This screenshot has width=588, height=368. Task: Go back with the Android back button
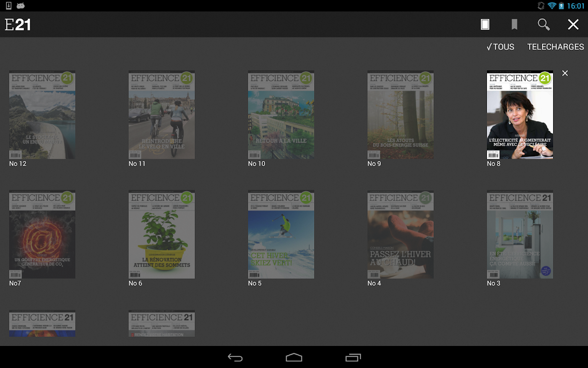pos(235,357)
